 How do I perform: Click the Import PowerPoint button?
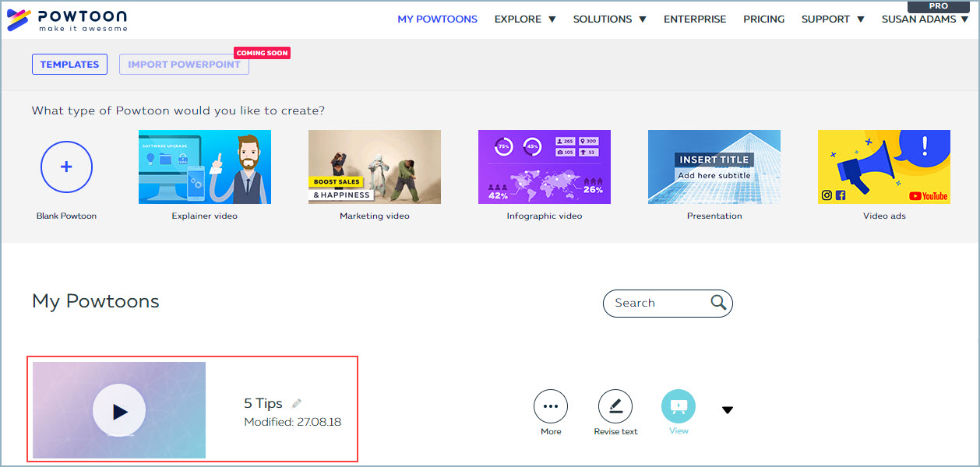click(184, 65)
